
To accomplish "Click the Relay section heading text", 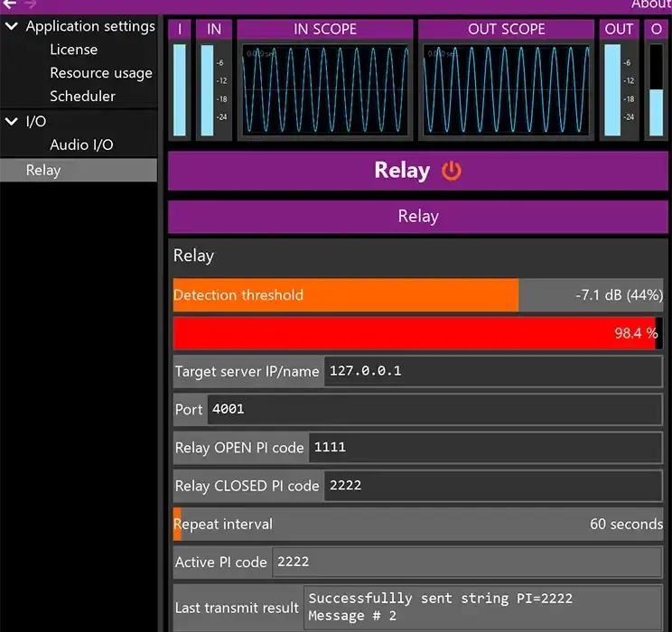I will tap(193, 256).
